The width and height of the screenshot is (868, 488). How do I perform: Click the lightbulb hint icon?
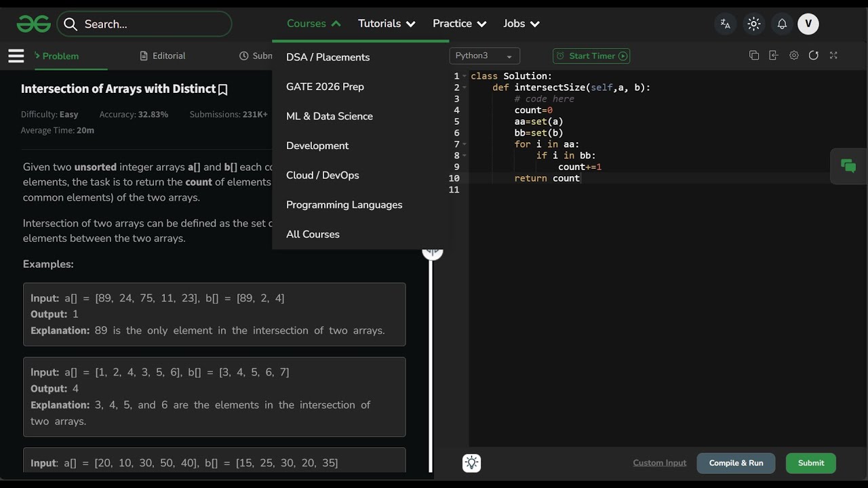pos(472,463)
